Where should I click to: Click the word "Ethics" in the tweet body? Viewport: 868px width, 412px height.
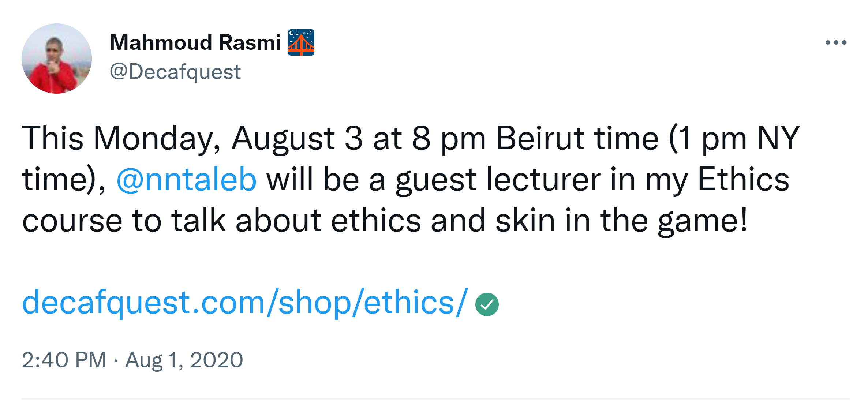click(x=743, y=180)
